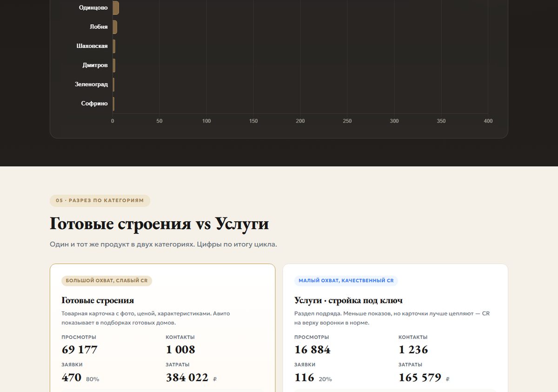The height and width of the screenshot is (392, 558).
Task: Click the 'Готовые строения' card title
Action: (x=98, y=300)
